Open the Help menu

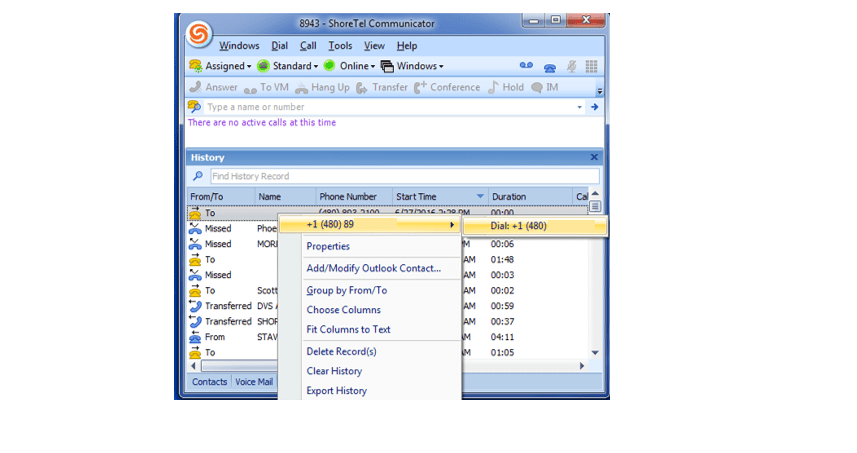click(407, 46)
